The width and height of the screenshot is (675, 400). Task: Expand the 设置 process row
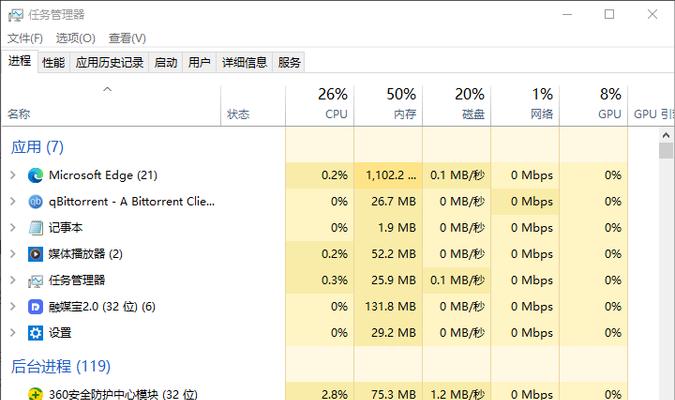click(13, 333)
